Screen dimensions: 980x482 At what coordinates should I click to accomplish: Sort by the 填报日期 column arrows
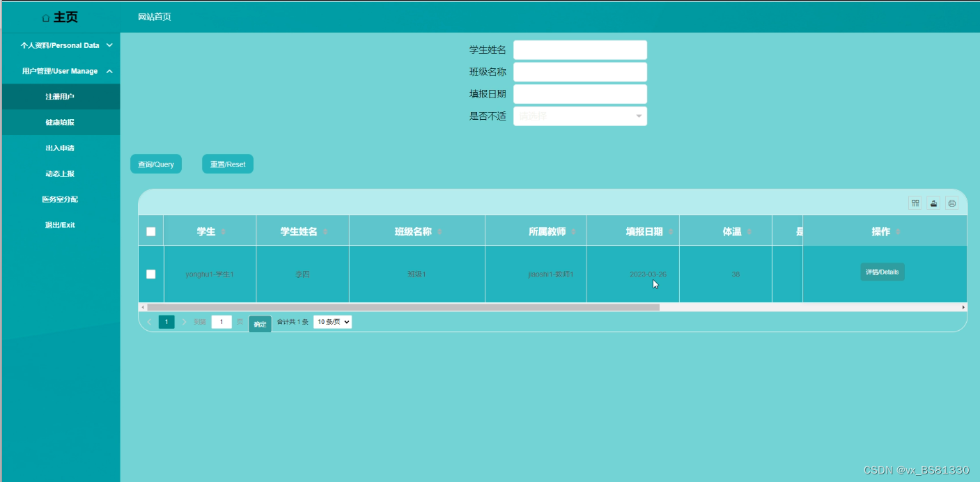click(671, 232)
